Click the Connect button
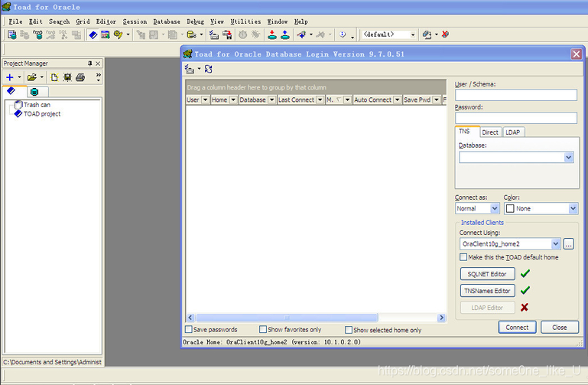The width and height of the screenshot is (588, 385). click(x=517, y=328)
